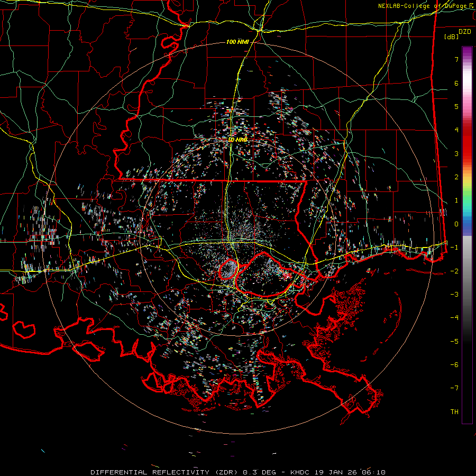476x476 pixels.
Task: Click the 2 value on color scale
Action: coord(456,177)
